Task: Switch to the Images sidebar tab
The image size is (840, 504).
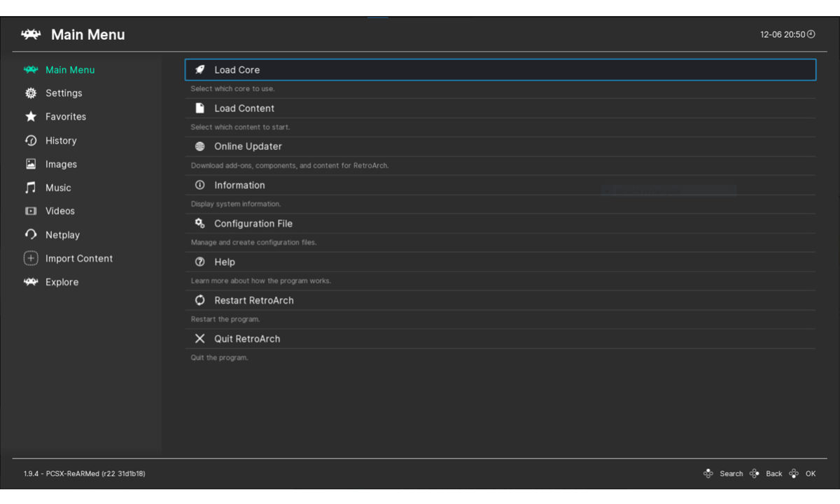Action: click(x=60, y=164)
